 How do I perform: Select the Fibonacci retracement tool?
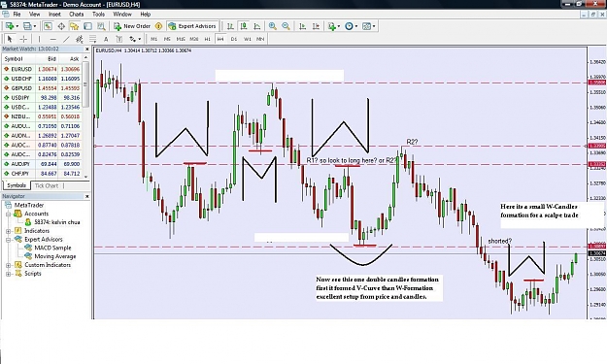pyautogui.click(x=92, y=39)
